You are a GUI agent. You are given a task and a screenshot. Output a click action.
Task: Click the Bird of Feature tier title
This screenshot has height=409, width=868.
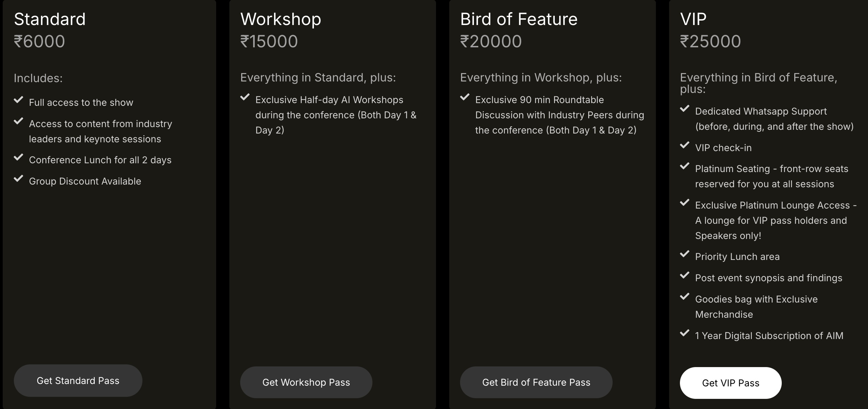pos(519,19)
